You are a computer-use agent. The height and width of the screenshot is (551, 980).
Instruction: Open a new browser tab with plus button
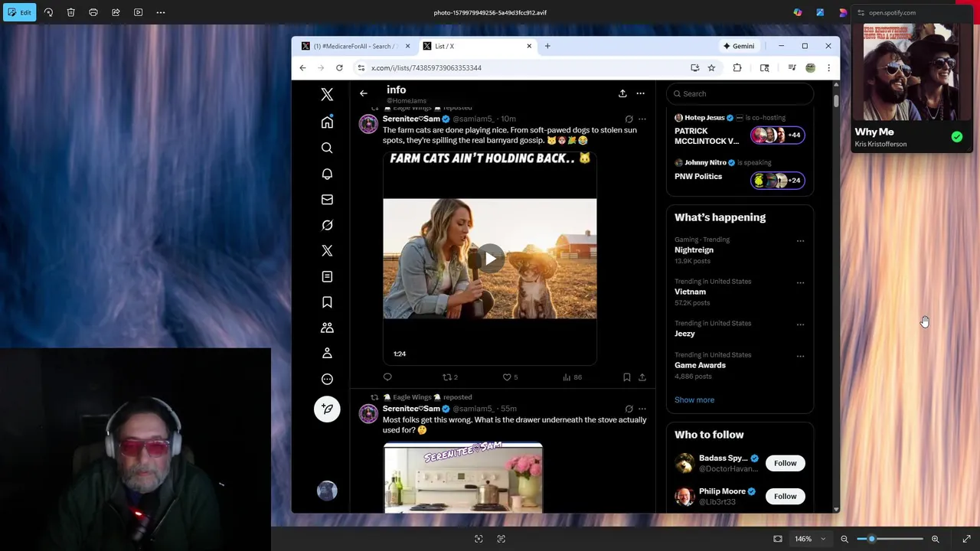(x=547, y=46)
